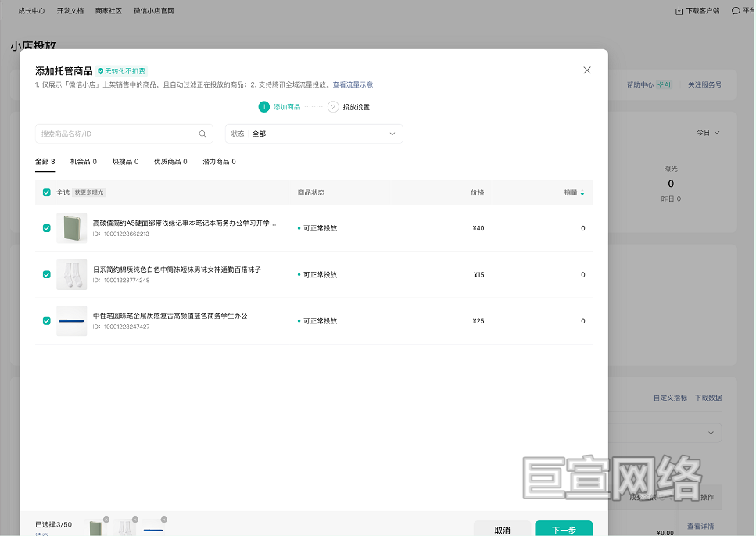Click the 价格 column header
Image resolution: width=756 pixels, height=536 pixels.
coord(478,192)
